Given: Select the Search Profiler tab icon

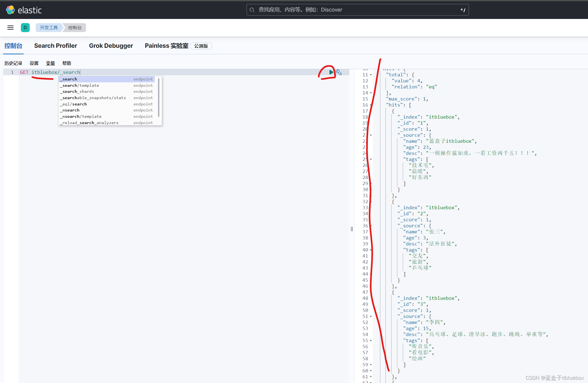Looking at the screenshot, I should click(x=55, y=46).
